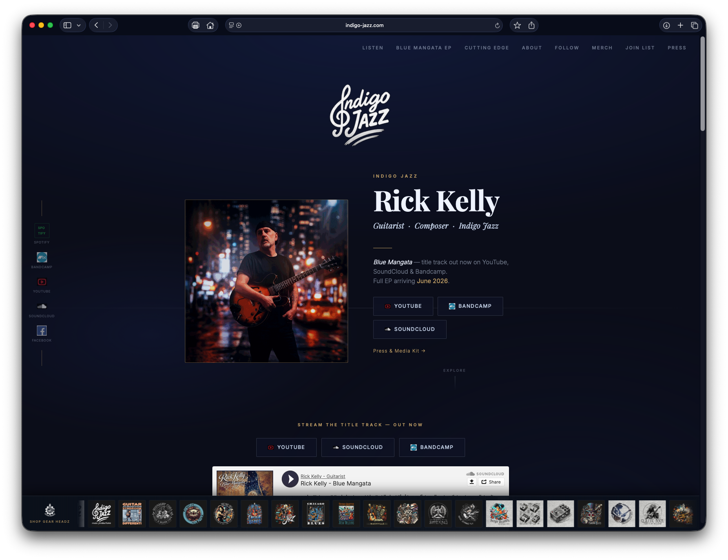Open the ABOUT nav item
This screenshot has width=728, height=560.
pos(532,48)
